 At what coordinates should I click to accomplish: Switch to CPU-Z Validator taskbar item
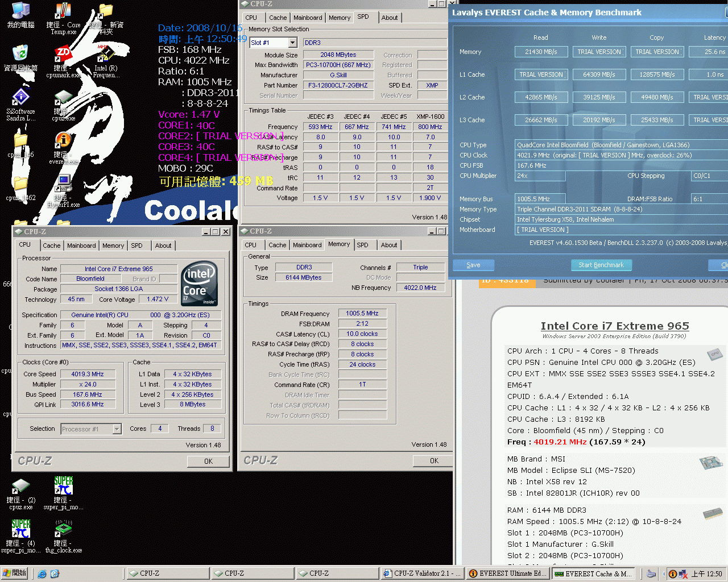pyautogui.click(x=422, y=573)
